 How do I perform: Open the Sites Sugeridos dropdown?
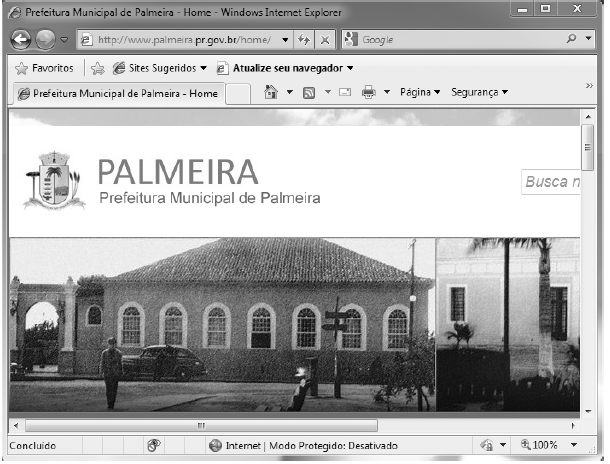160,68
